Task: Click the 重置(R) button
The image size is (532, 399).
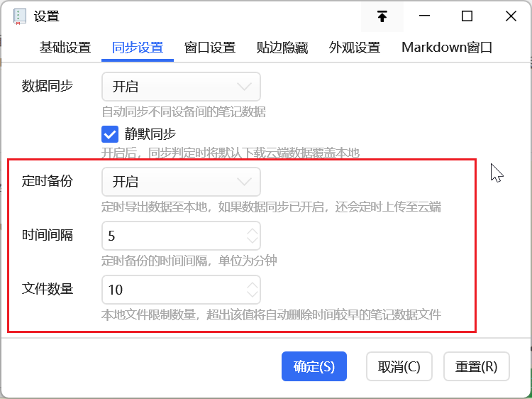Action: click(x=476, y=366)
